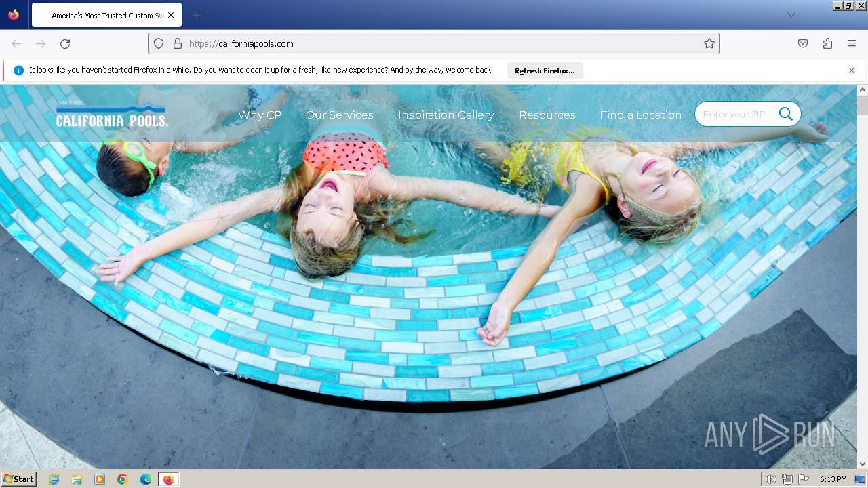Click the page scrollbar down arrow
This screenshot has width=868, height=488.
pyautogui.click(x=863, y=464)
